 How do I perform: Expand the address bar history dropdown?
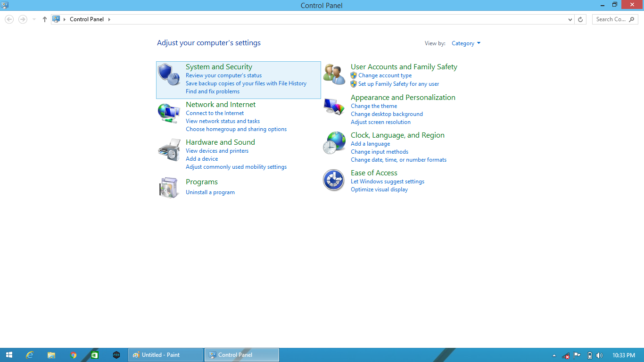(570, 19)
